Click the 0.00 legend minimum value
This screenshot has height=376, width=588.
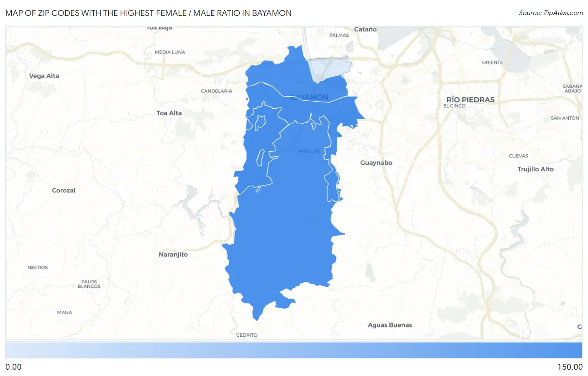point(13,367)
